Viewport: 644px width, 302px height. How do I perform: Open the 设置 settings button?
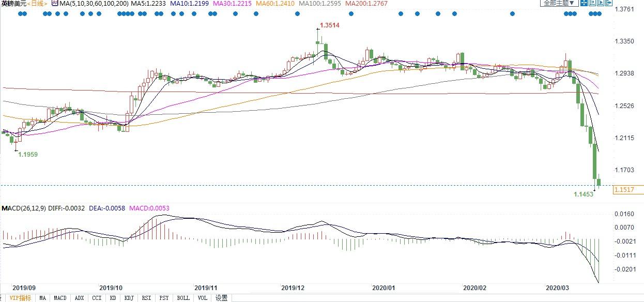(x=222, y=298)
